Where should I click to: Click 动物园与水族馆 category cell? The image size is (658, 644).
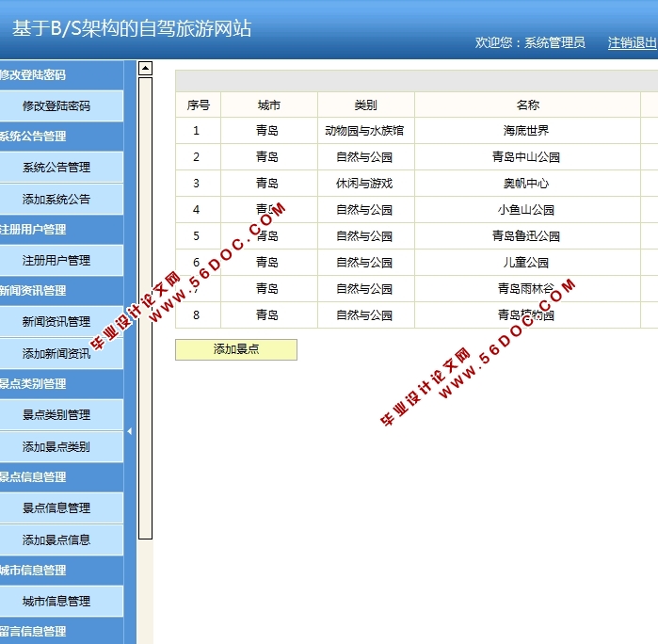(364, 131)
